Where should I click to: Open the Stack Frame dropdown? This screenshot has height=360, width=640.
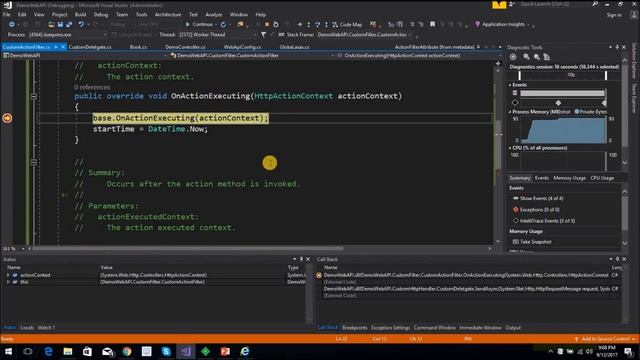tap(365, 35)
